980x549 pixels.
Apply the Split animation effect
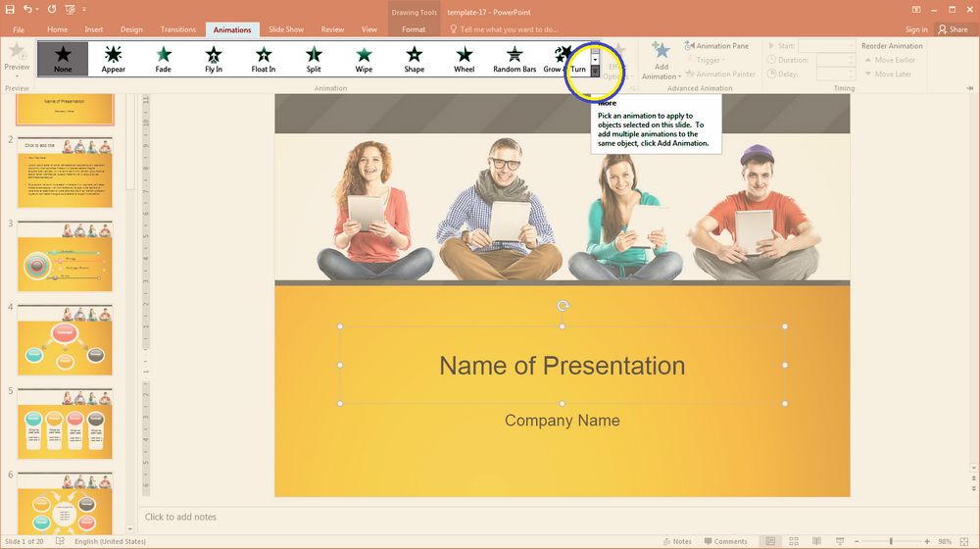(x=314, y=59)
